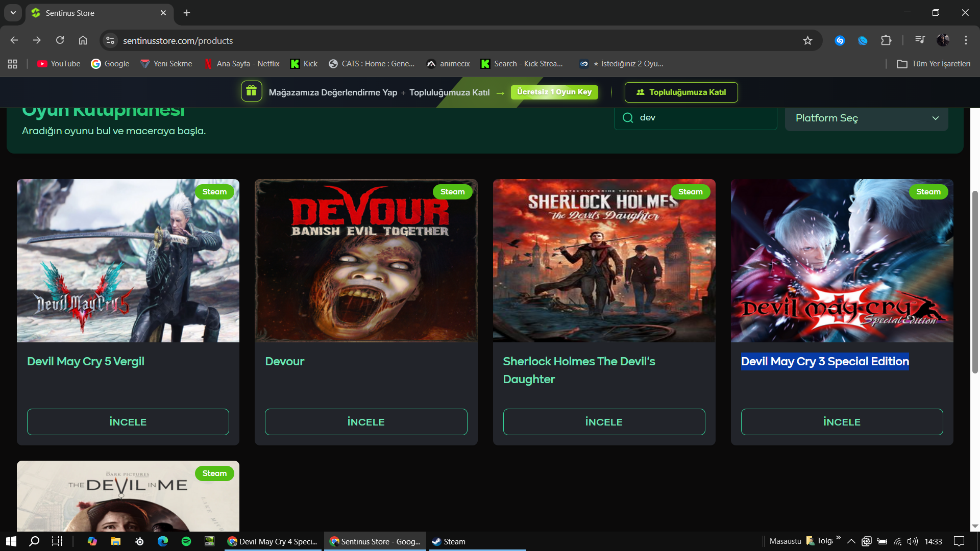Open the Devil May Cry 3 Special Edition title
Screen dimensions: 980x551
pyautogui.click(x=825, y=361)
